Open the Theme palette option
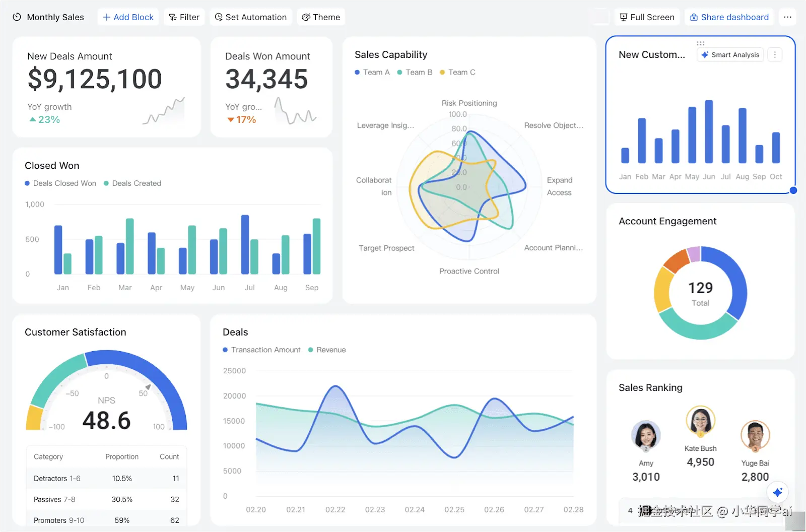 pyautogui.click(x=321, y=17)
